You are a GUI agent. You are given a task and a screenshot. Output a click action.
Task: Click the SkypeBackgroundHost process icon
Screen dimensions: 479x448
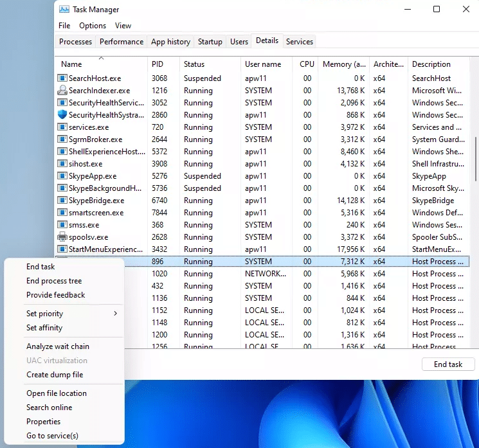(x=62, y=188)
